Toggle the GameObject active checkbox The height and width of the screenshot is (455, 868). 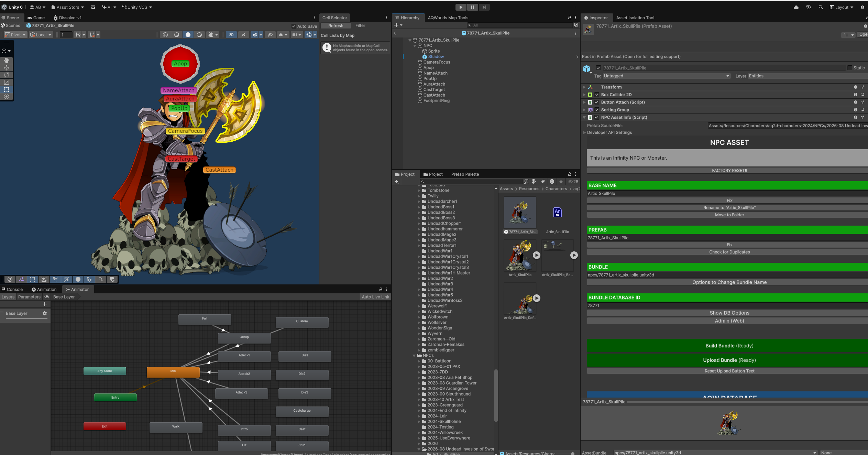pos(598,68)
